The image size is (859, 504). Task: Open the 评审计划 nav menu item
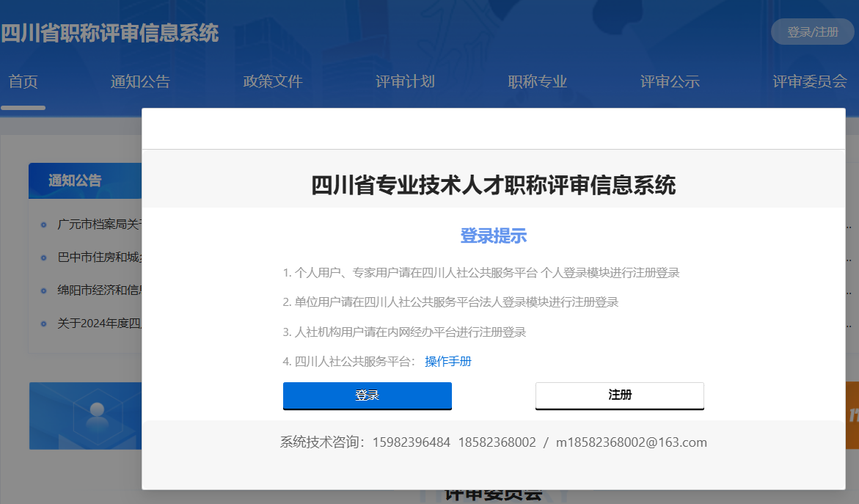click(406, 81)
